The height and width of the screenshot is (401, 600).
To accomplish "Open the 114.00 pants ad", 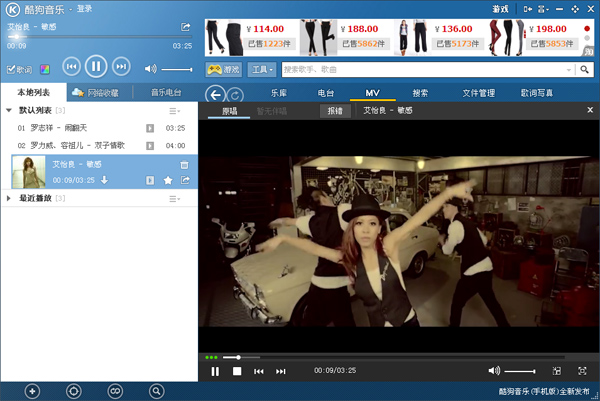I will (251, 37).
